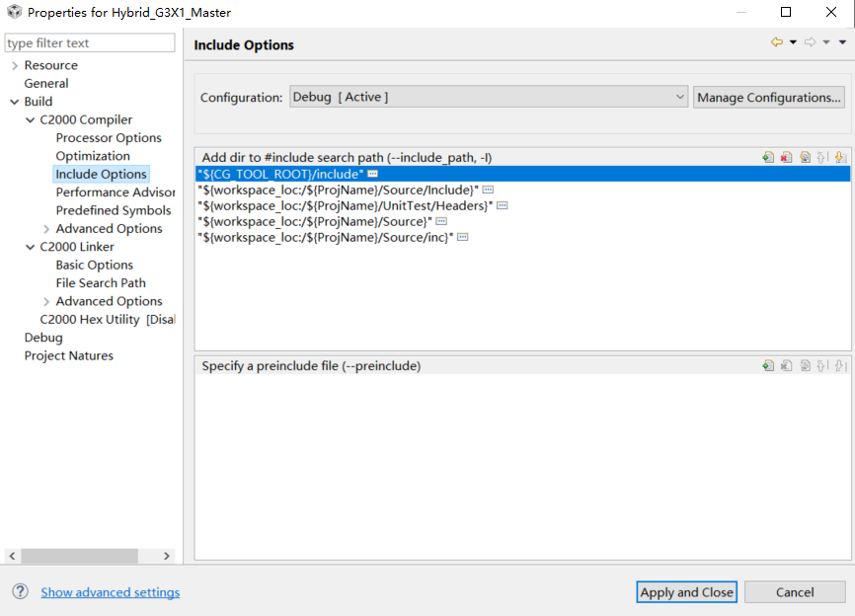Click Move Up icon for include path
Image resolution: width=855 pixels, height=616 pixels.
click(822, 158)
